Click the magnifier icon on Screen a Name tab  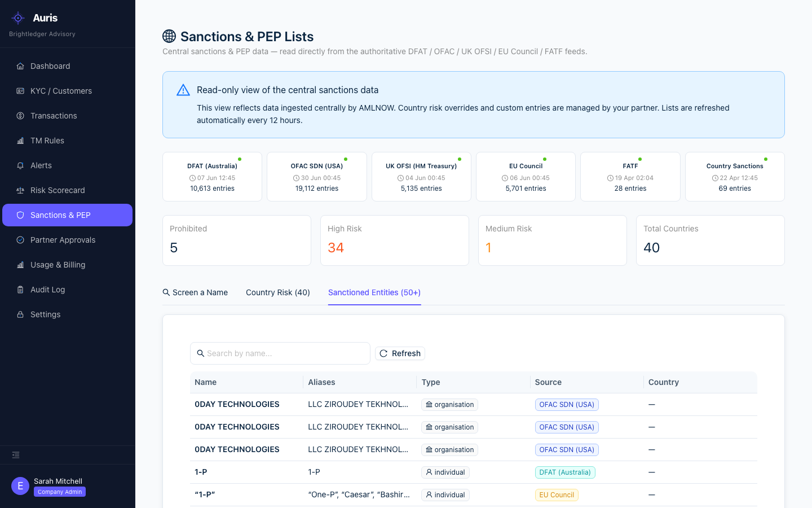(x=166, y=292)
